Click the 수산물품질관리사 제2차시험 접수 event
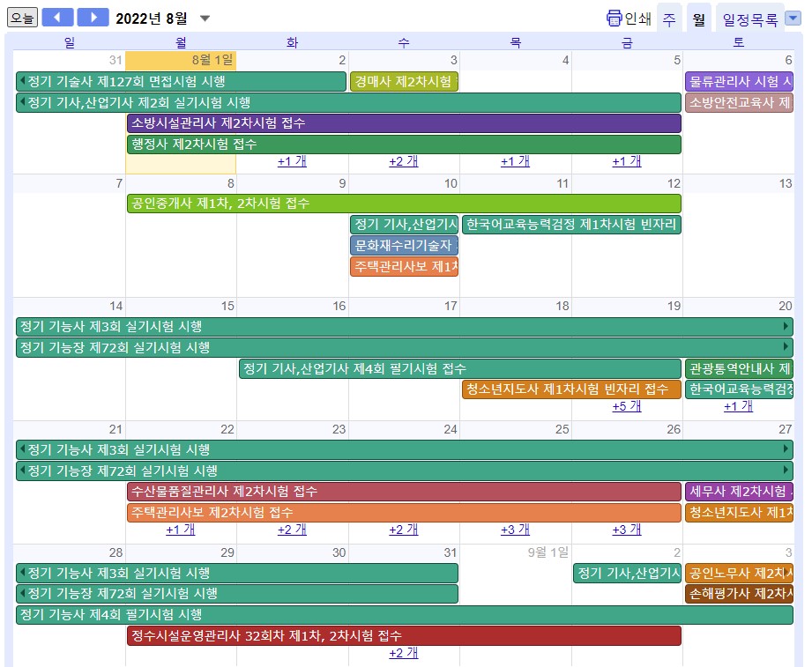The image size is (812, 667). click(x=403, y=491)
